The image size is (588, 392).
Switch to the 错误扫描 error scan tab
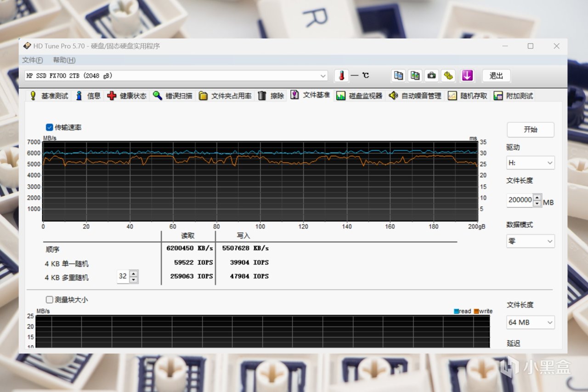(173, 96)
